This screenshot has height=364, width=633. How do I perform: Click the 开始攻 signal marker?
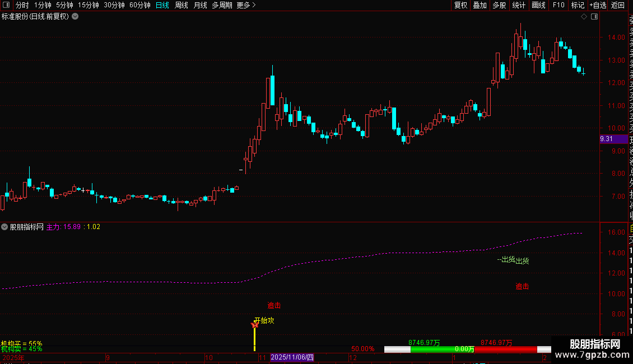tap(264, 320)
